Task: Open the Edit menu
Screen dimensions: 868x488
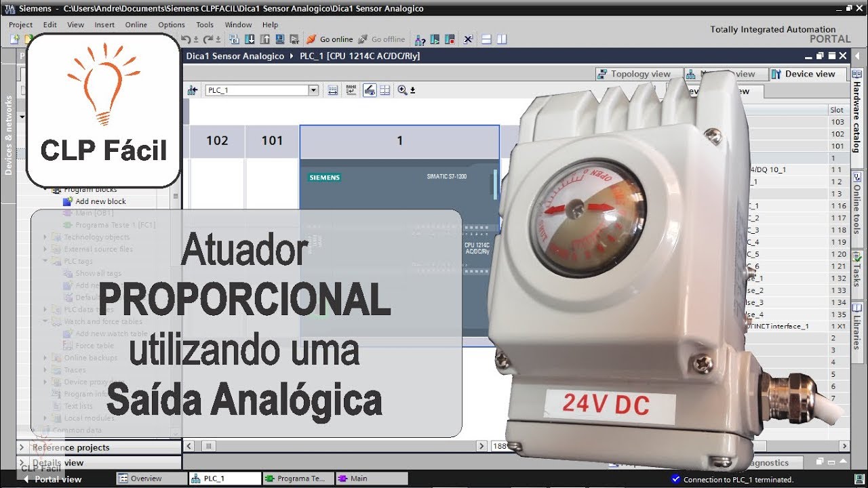Action: [x=50, y=24]
